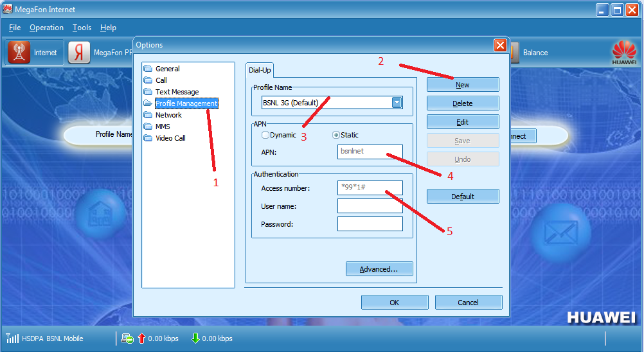
Task: Click the General folder icon
Action: (148, 69)
